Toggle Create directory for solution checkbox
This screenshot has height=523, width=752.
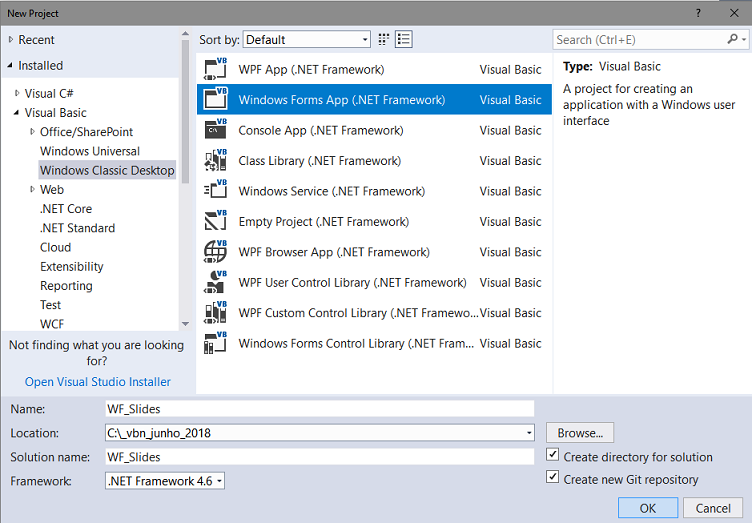pos(552,454)
